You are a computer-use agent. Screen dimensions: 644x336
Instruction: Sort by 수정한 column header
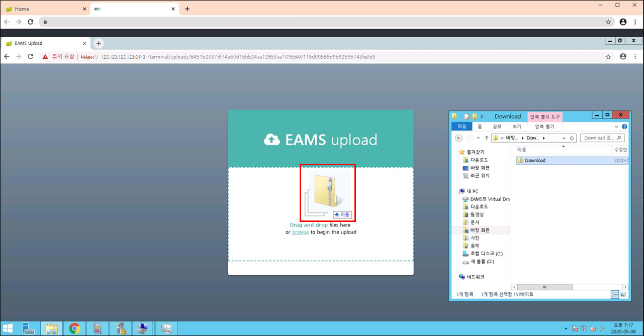[619, 150]
